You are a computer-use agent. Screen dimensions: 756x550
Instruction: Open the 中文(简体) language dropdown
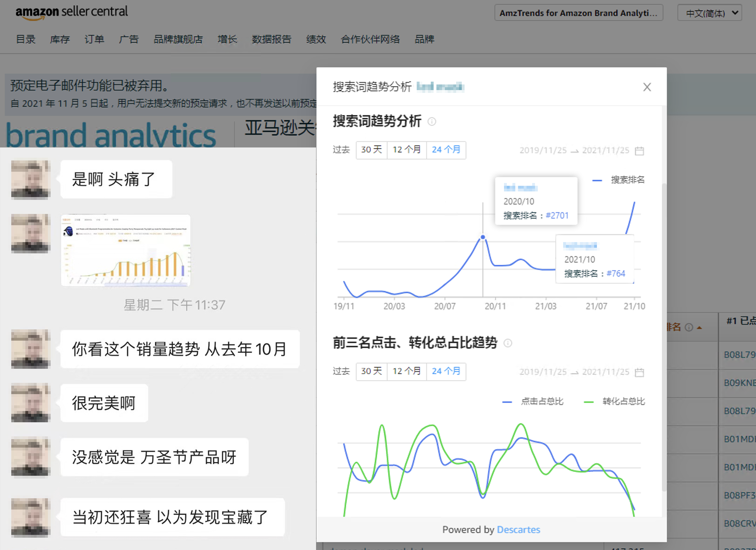[710, 13]
